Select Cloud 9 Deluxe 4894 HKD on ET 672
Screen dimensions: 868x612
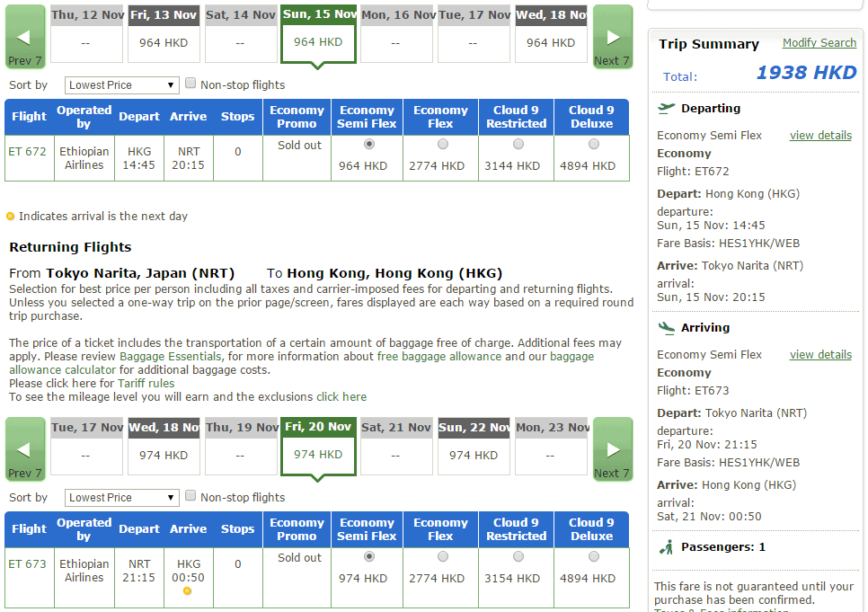[593, 145]
